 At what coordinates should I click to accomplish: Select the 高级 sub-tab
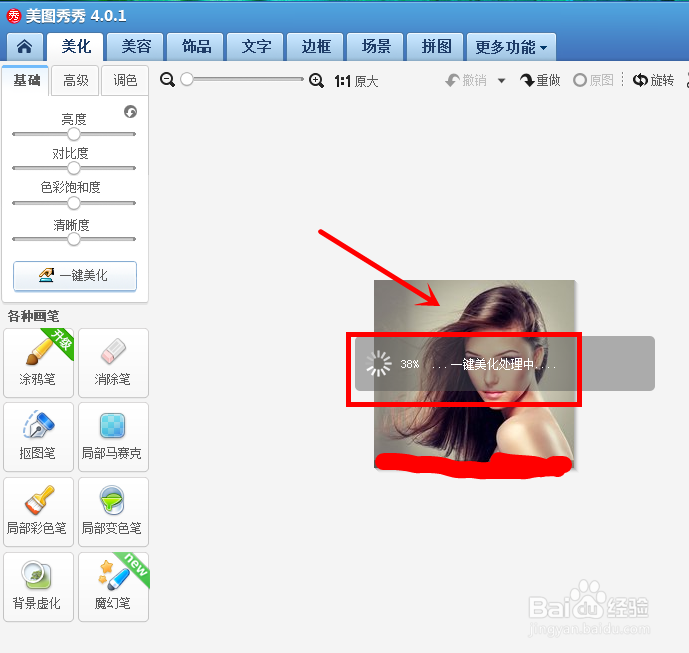point(75,80)
